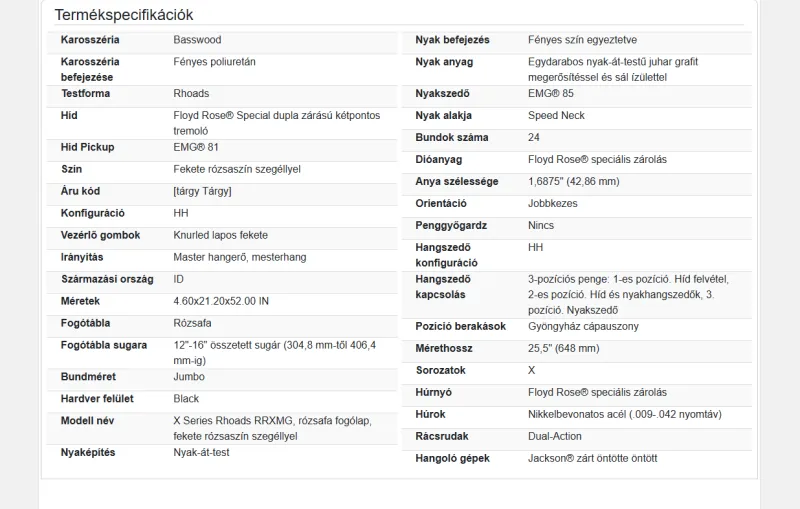
Task: Select the Gyöngyház cápauszony inlay value
Action: point(583,327)
